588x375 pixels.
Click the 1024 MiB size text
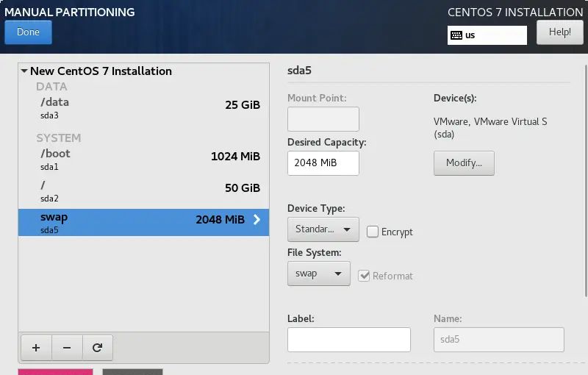pos(235,157)
